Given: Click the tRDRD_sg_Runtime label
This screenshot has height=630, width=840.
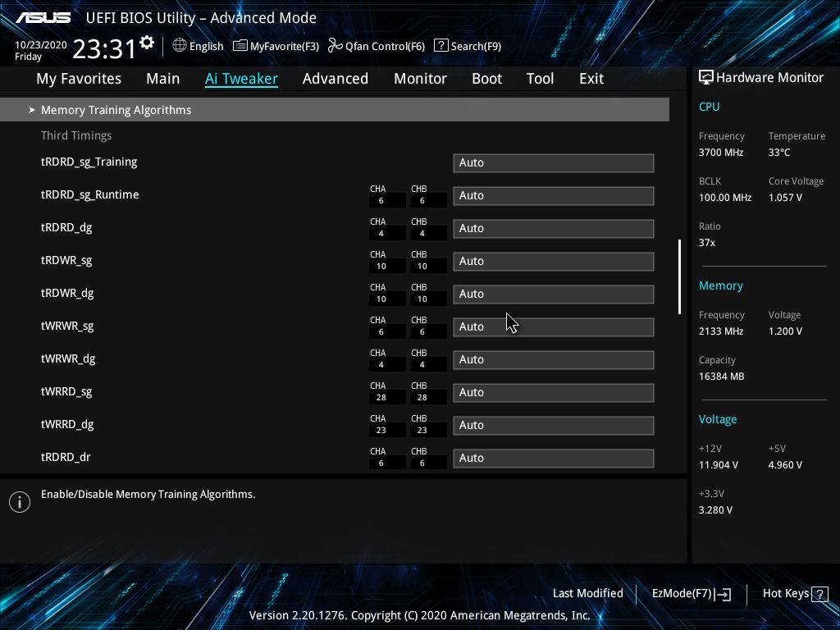Looking at the screenshot, I should click(90, 195).
